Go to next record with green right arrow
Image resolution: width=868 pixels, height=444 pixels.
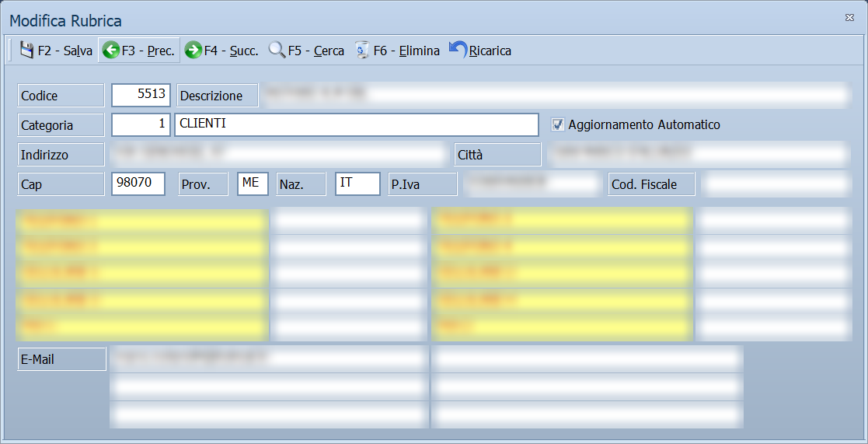193,51
